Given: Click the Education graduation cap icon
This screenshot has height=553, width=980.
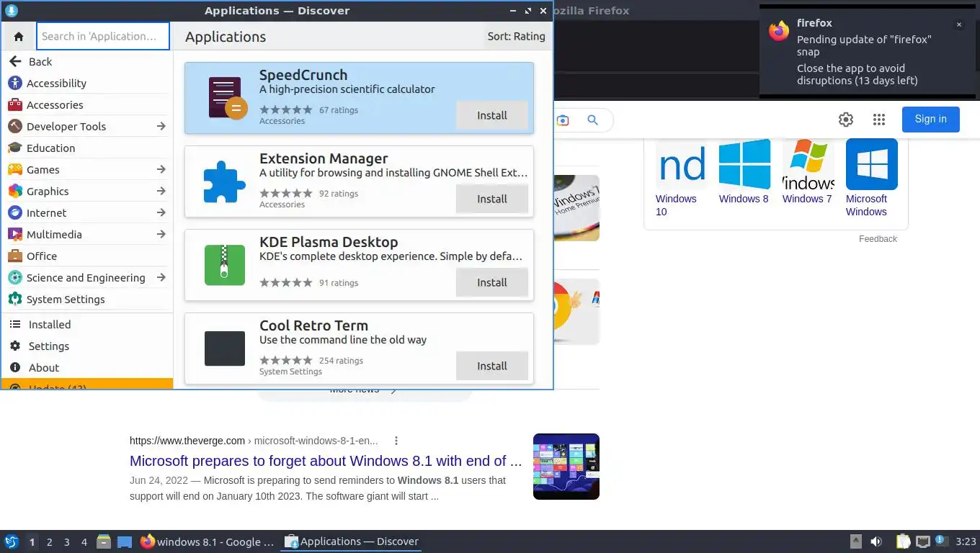Looking at the screenshot, I should tap(15, 148).
